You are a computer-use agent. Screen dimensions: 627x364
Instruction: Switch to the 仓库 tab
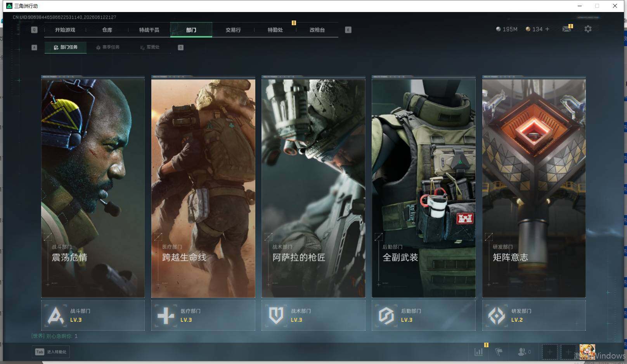coord(107,30)
